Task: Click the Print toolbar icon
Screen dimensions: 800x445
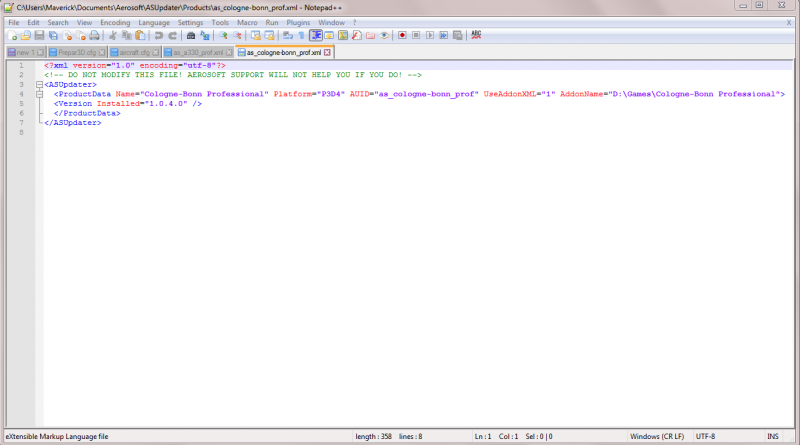Action: coord(94,35)
